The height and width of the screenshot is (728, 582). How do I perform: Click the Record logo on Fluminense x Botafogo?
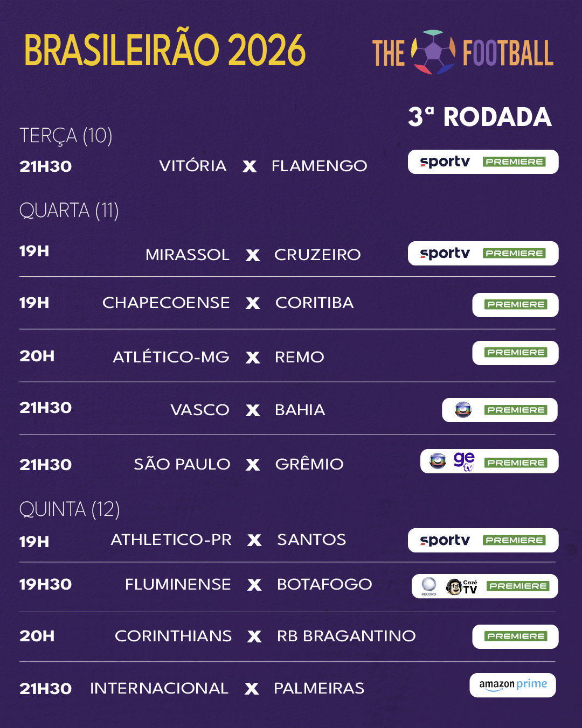(429, 586)
